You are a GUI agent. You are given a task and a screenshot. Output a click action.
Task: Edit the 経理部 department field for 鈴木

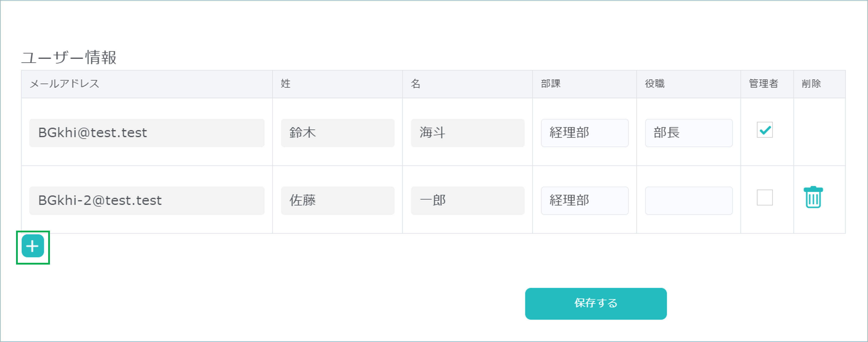click(x=584, y=133)
